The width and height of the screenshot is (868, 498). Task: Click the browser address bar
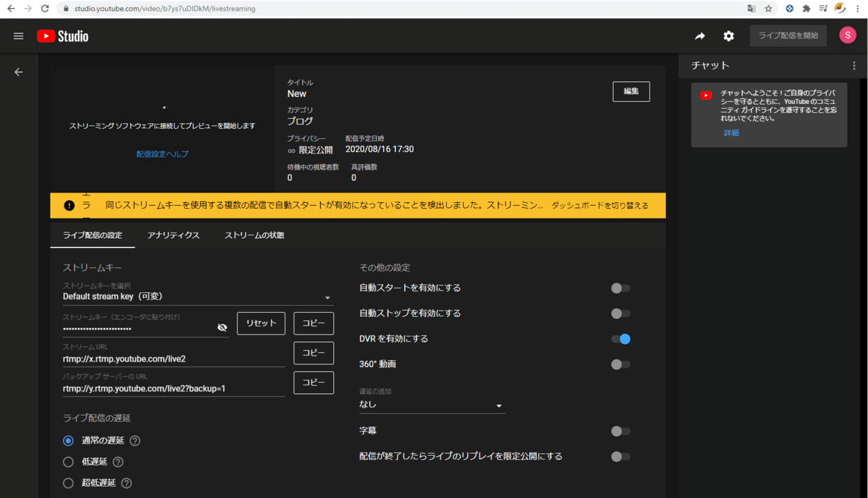pyautogui.click(x=400, y=9)
